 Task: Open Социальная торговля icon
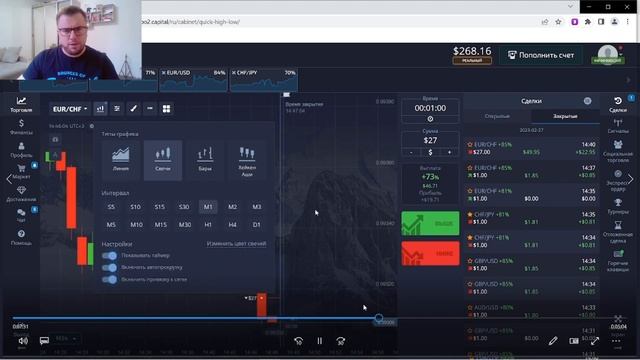[x=618, y=151]
